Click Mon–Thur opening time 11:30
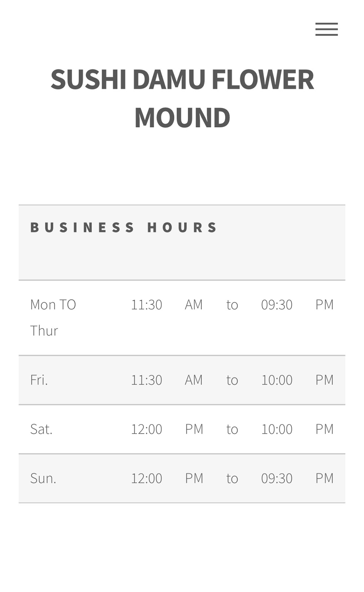This screenshot has height=592, width=364. (x=146, y=305)
